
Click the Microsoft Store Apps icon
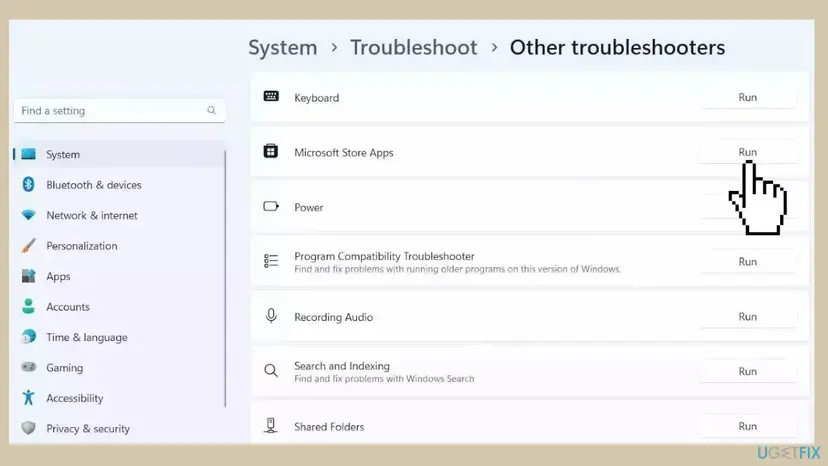tap(271, 151)
